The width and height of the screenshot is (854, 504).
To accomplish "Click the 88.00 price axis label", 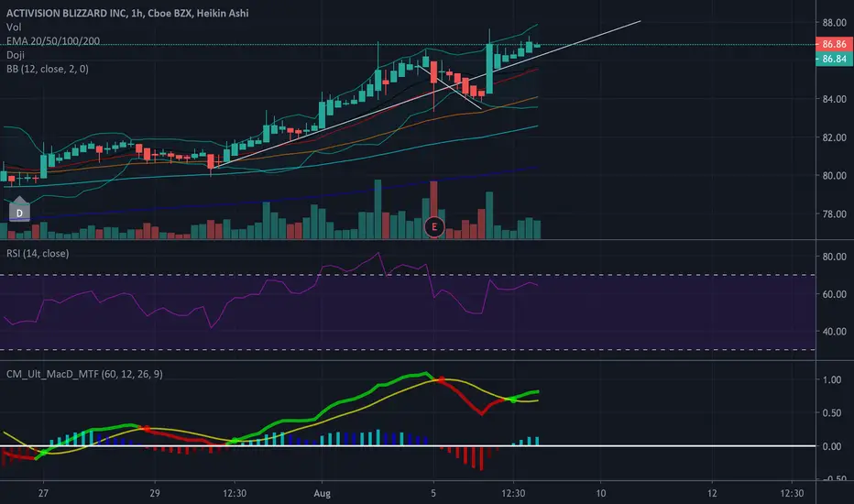I will pos(835,23).
